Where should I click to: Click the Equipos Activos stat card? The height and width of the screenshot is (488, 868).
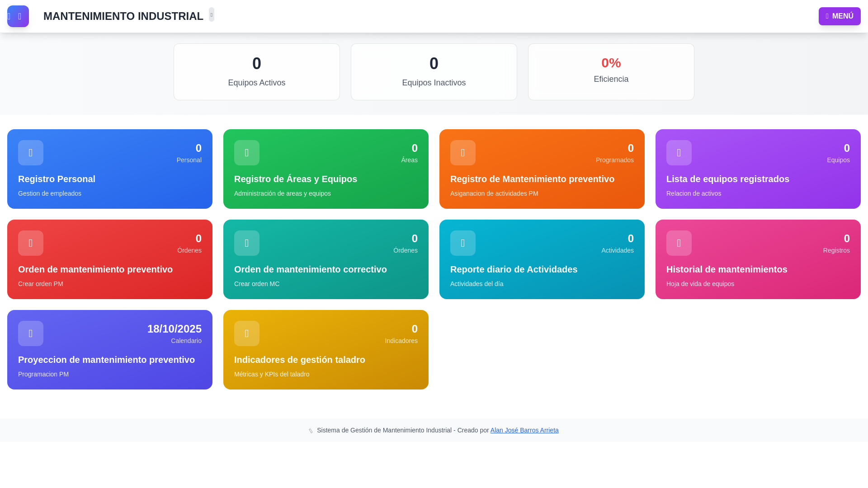point(257,72)
